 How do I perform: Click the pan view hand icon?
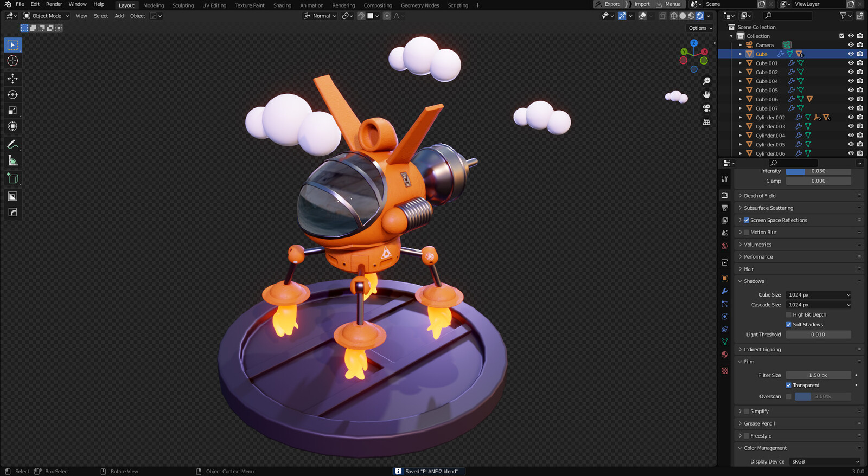coord(706,94)
